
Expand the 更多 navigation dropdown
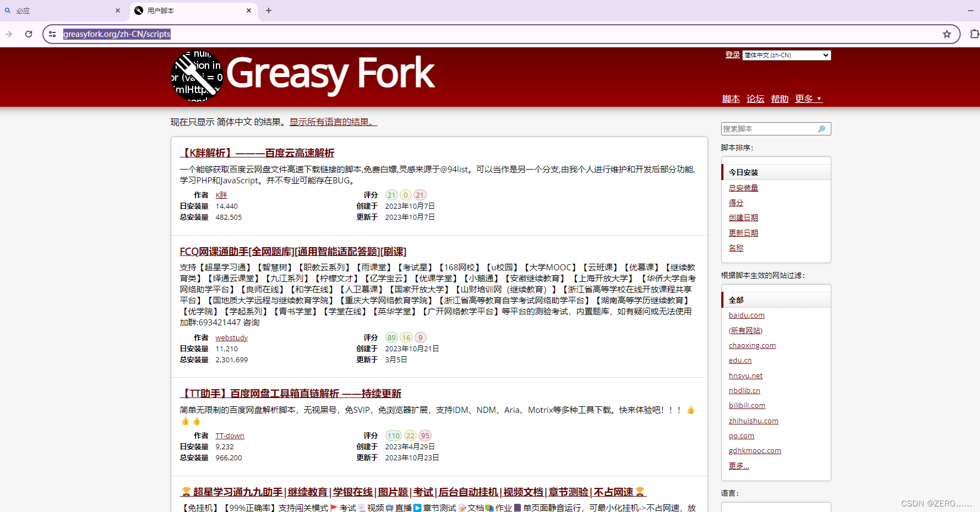(x=808, y=99)
